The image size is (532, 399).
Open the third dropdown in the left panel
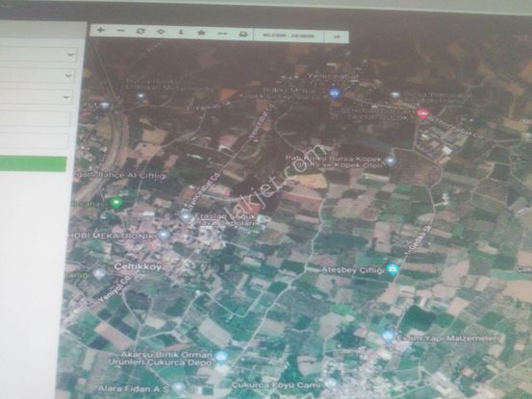pos(36,96)
